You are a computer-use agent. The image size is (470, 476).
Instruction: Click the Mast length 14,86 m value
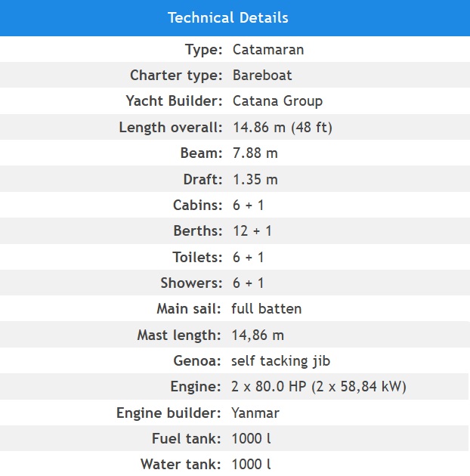point(258,335)
